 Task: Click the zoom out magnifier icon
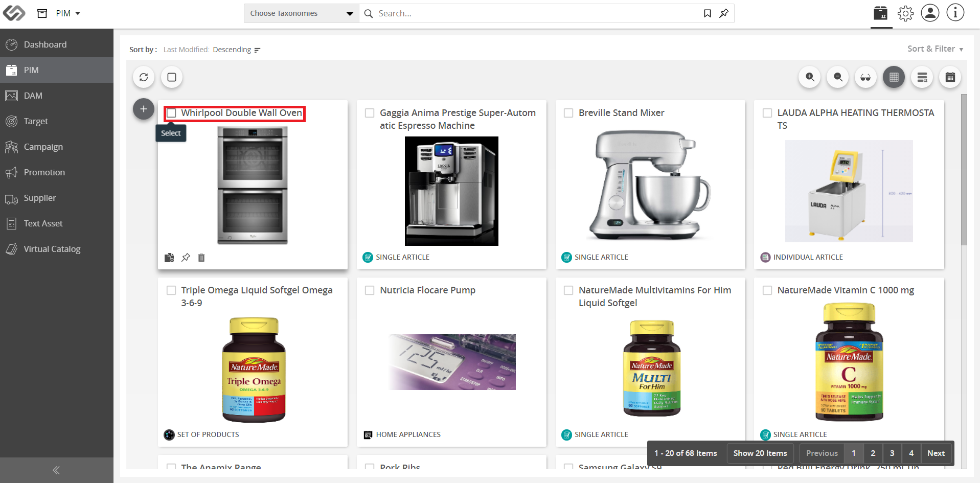(838, 77)
